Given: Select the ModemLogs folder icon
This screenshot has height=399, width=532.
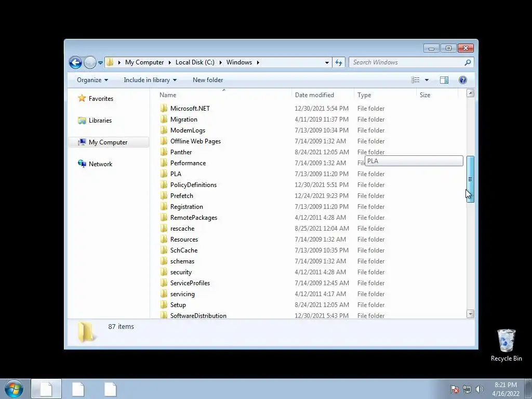Looking at the screenshot, I should point(164,130).
